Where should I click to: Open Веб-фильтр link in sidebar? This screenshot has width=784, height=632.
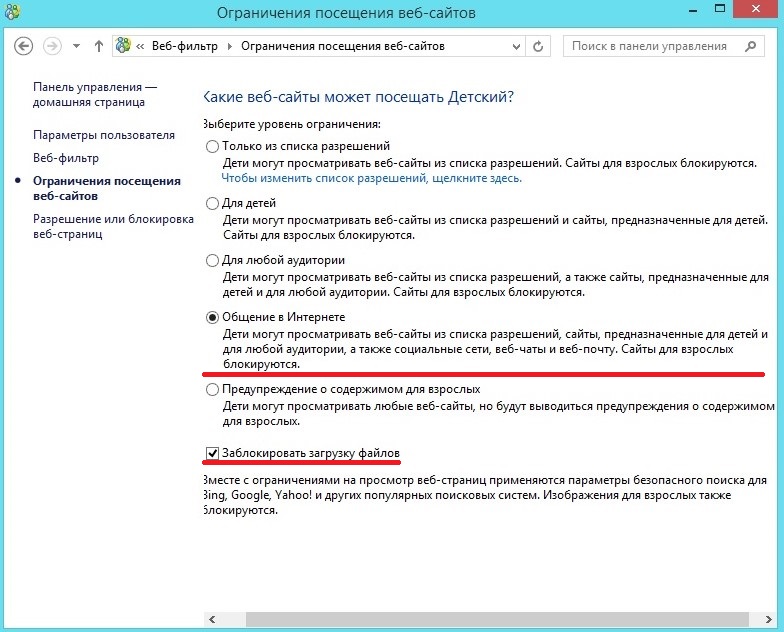pos(66,158)
